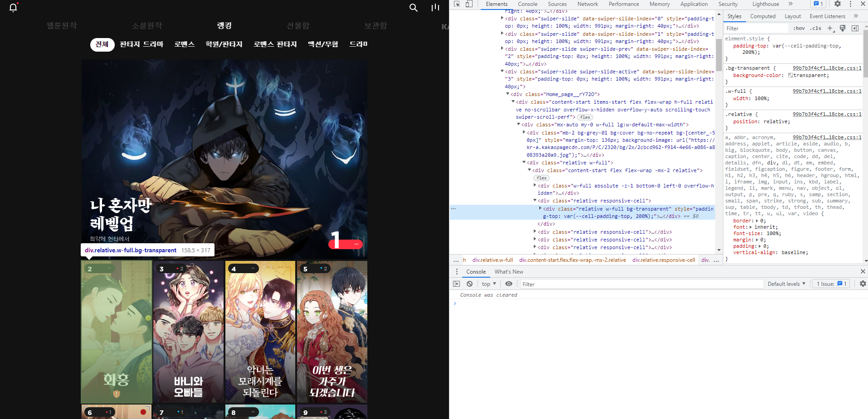The height and width of the screenshot is (419, 868).
Task: Open the What's New drawer tab
Action: coord(508,272)
